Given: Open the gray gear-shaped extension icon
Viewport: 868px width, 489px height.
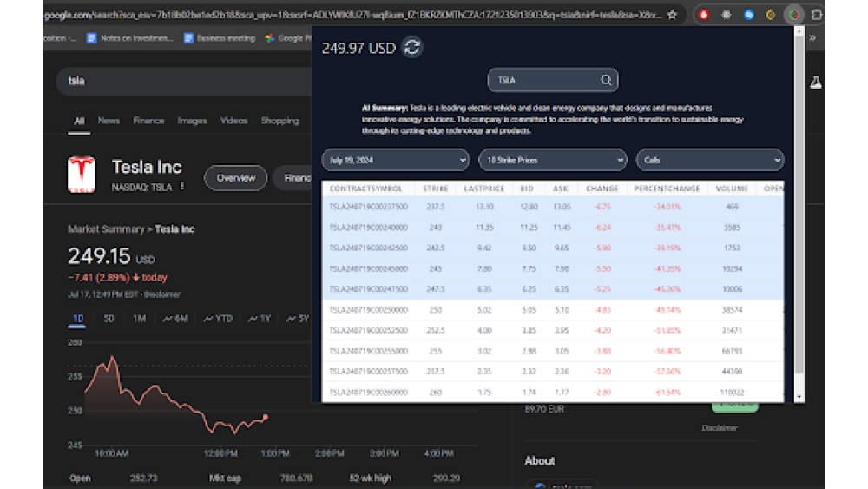Looking at the screenshot, I should point(727,15).
